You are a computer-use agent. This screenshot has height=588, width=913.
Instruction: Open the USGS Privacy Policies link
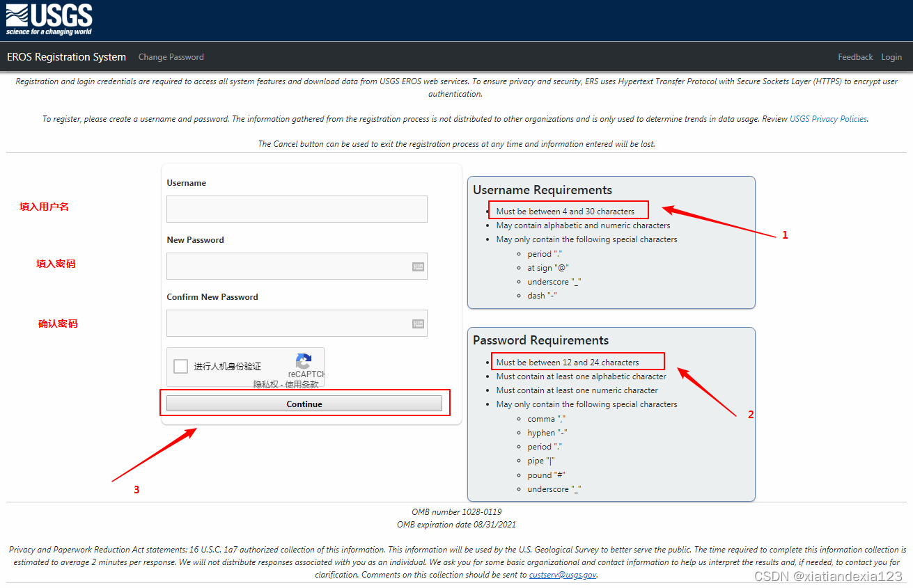click(828, 119)
